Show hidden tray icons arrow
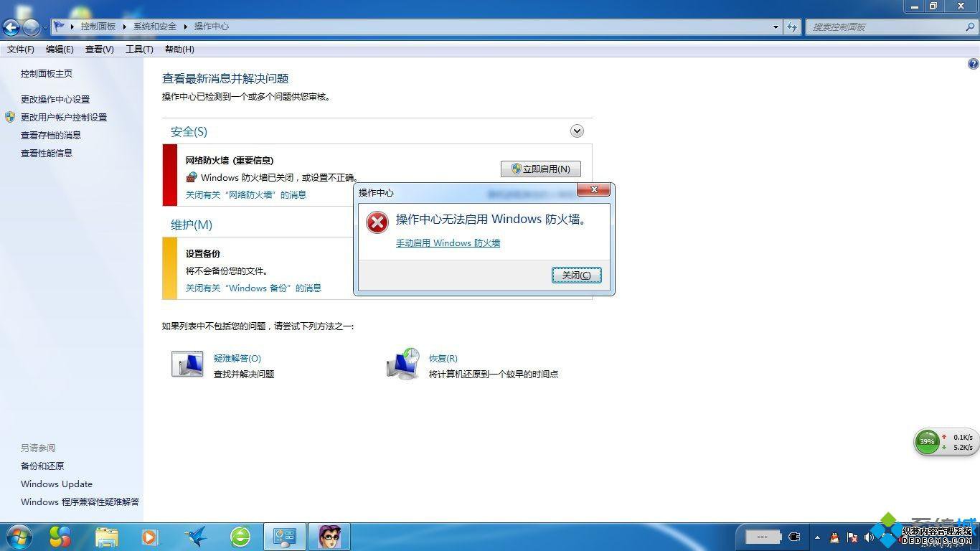 click(x=817, y=537)
